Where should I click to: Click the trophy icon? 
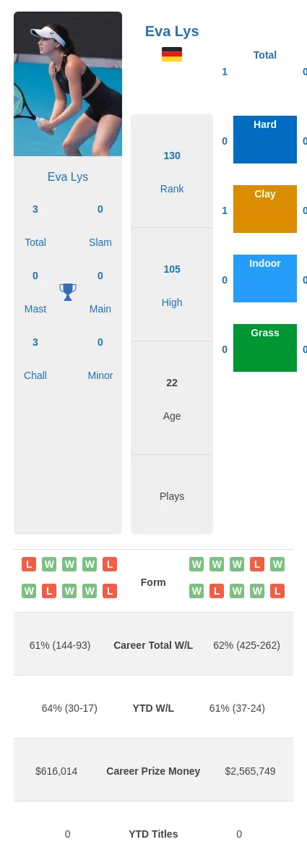68,292
